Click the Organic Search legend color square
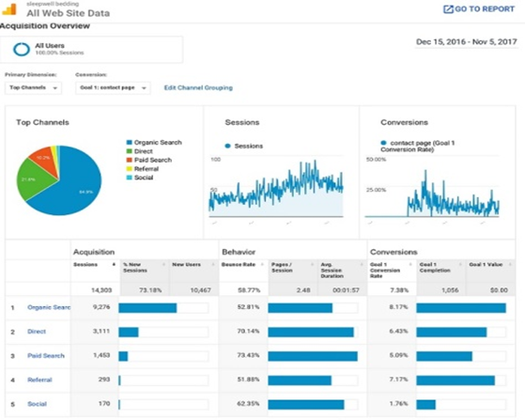 point(130,142)
